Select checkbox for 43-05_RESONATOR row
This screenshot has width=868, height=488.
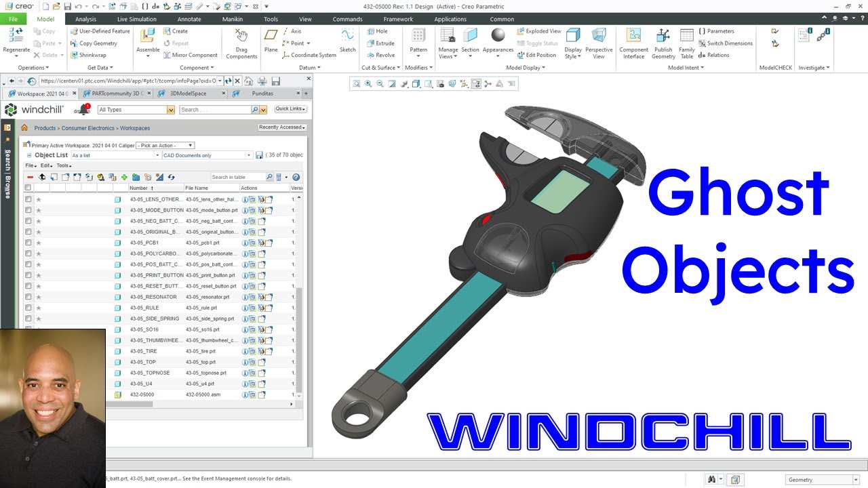click(28, 297)
